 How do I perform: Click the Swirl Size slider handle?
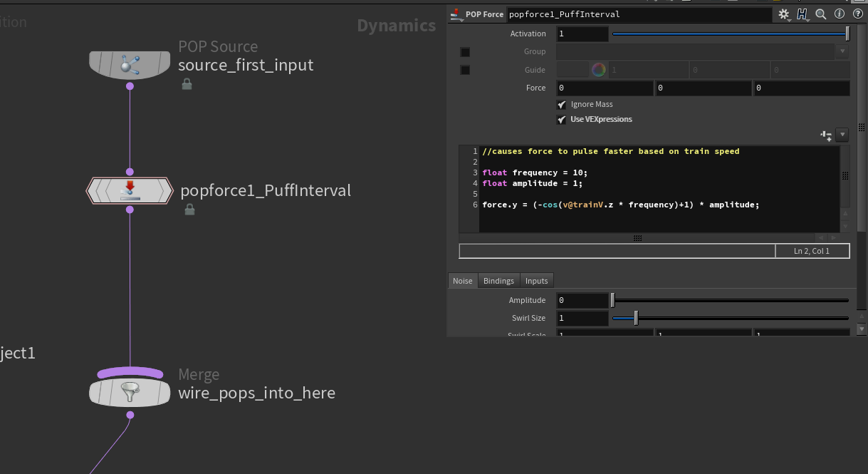(636, 318)
